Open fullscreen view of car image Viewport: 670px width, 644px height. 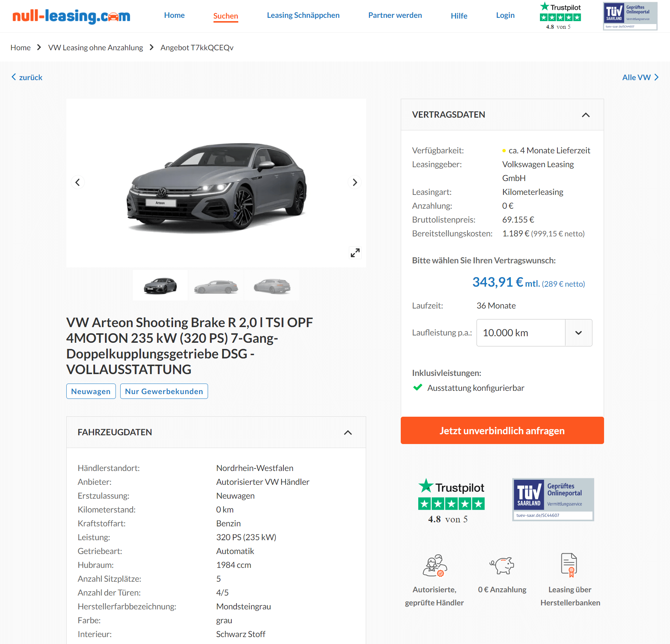click(x=355, y=253)
